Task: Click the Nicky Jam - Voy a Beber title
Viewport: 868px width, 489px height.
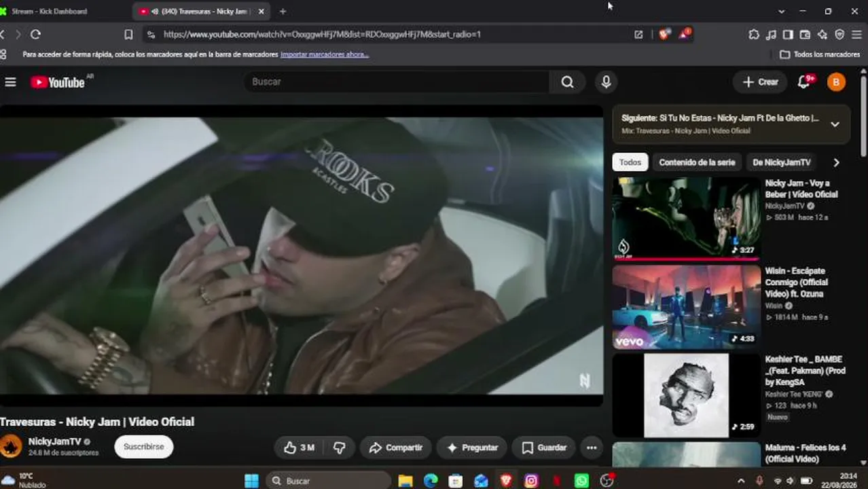Action: [801, 189]
